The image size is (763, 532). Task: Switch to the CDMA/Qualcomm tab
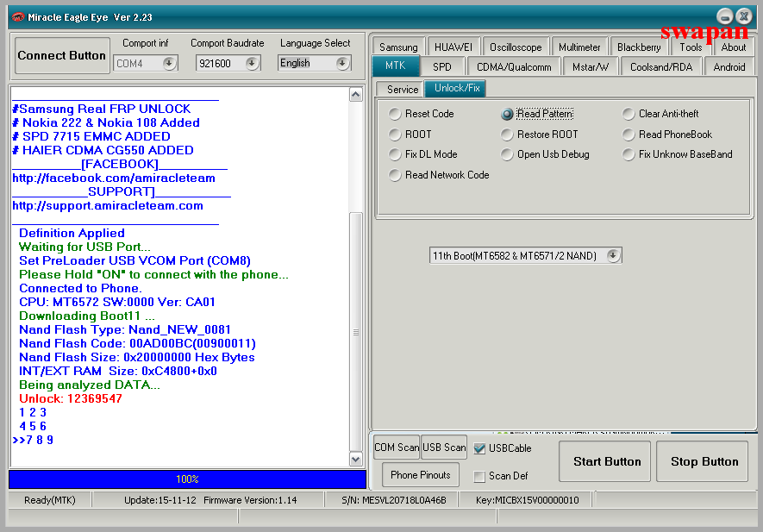[x=514, y=66]
